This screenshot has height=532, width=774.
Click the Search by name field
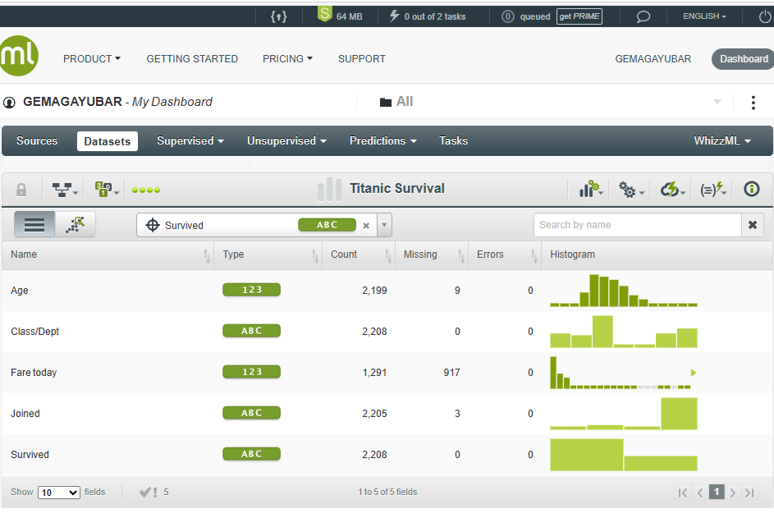[x=637, y=225]
